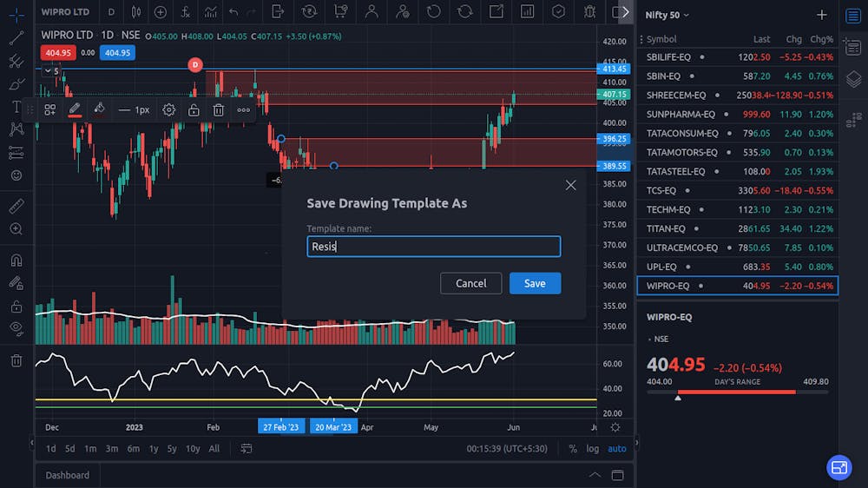Image resolution: width=868 pixels, height=488 pixels.
Task: Click the bug report icon
Action: click(589, 11)
